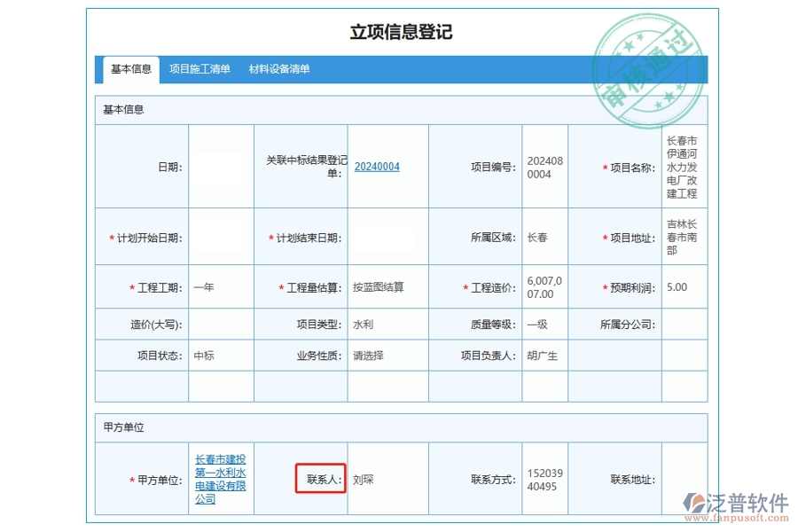Screen dimensions: 798x532
Task: Open the 甲方单位 company link
Action: click(221, 479)
